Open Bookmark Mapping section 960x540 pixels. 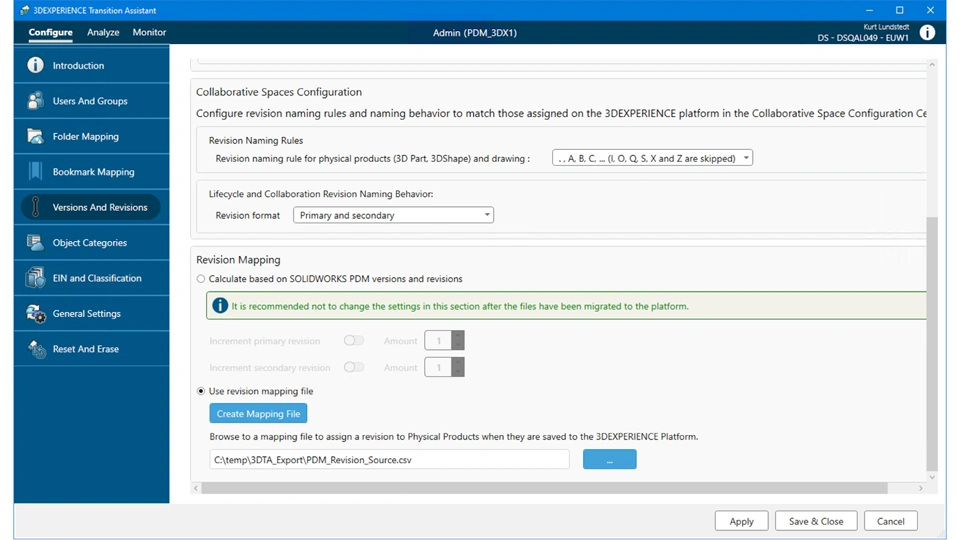click(x=91, y=171)
